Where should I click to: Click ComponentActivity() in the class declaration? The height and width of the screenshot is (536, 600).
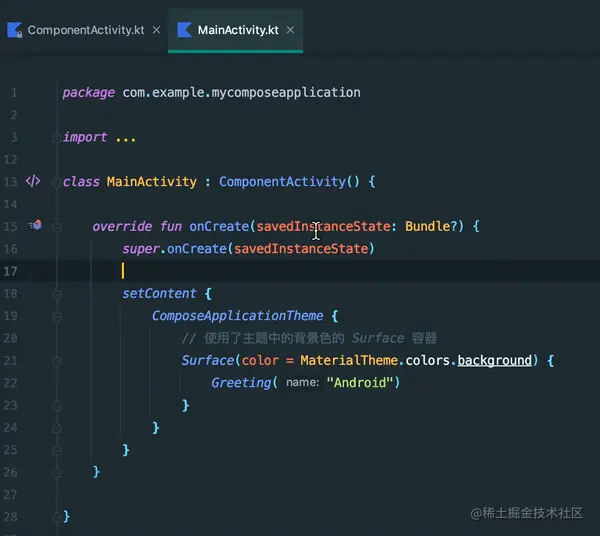pos(289,181)
